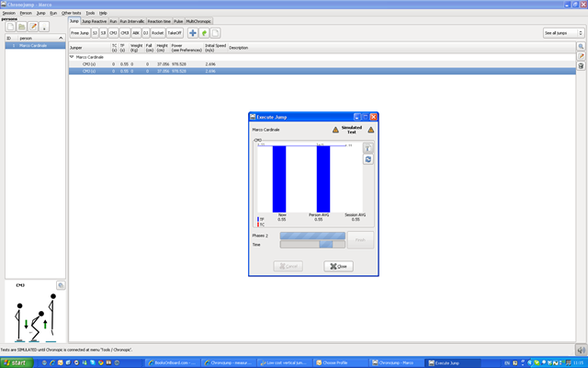
Task: Click the DJ jump button
Action: [x=145, y=33]
